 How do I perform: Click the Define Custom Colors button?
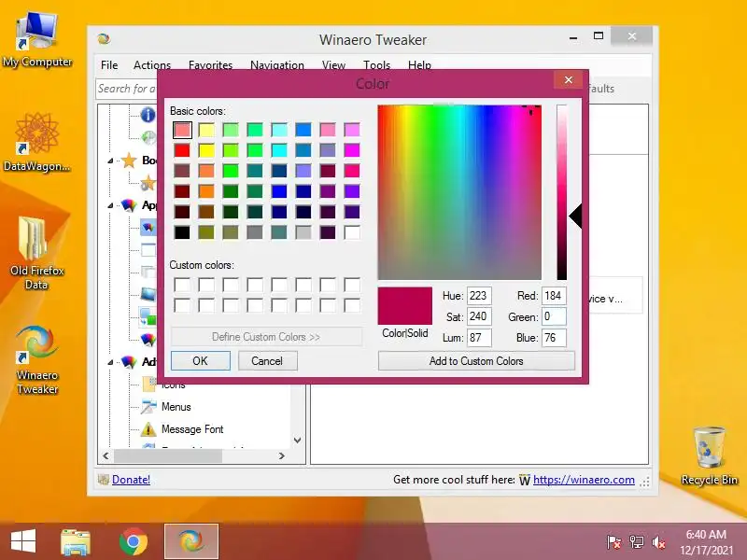tap(266, 337)
